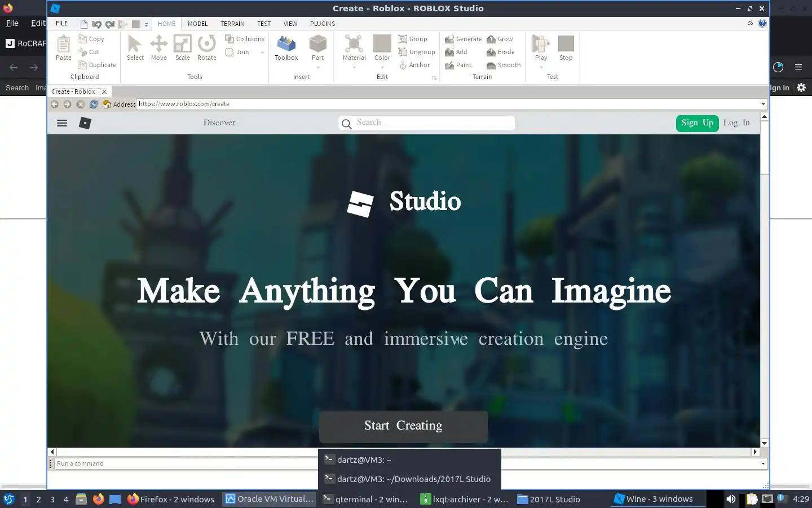
Task: Switch to the TEST ribbon tab
Action: [264, 24]
